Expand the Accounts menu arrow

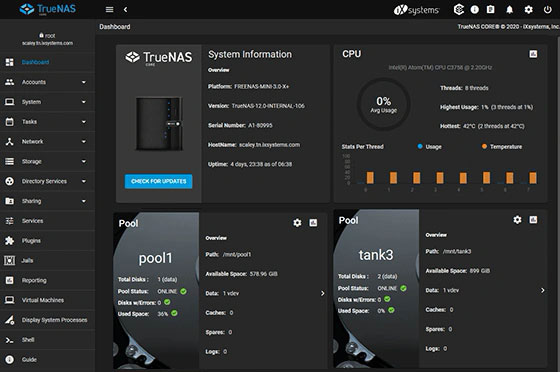coord(84,82)
